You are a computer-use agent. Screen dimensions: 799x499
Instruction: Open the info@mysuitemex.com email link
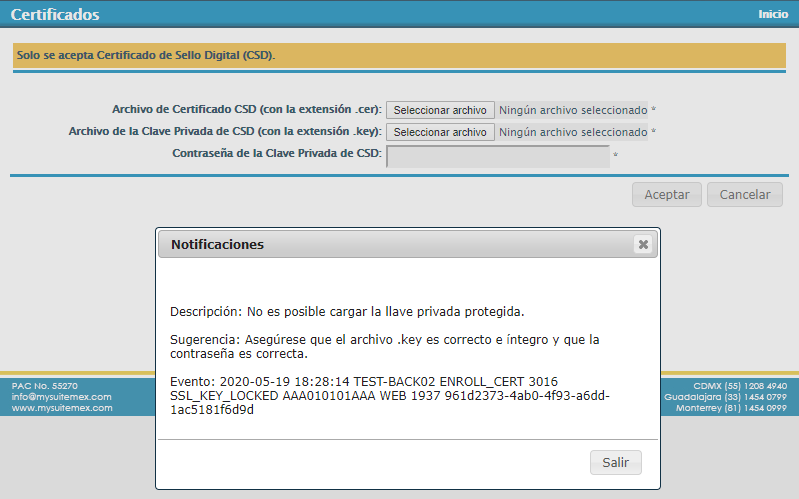[x=62, y=396]
